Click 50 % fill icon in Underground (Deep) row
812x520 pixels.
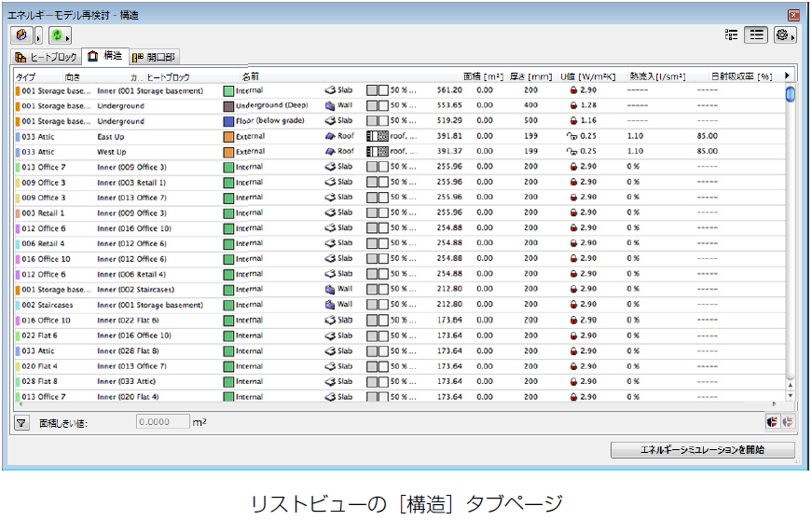(x=377, y=105)
